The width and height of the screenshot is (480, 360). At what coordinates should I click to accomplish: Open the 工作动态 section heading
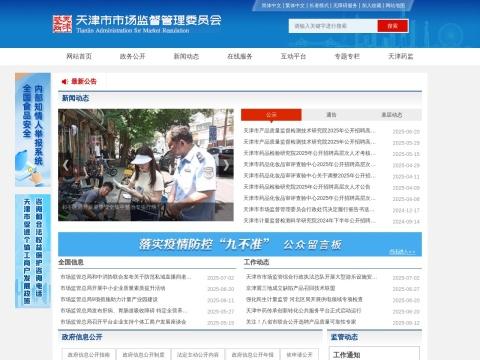point(256,262)
